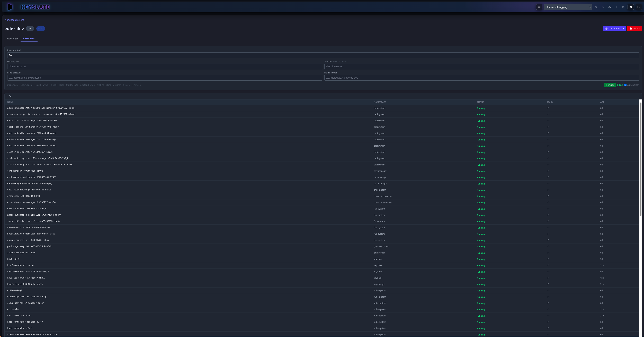644x337 pixels.
Task: Select pod rke2-bootstrap-controller-manager-5dd6b96988-7g9jb
Action: coord(322,158)
